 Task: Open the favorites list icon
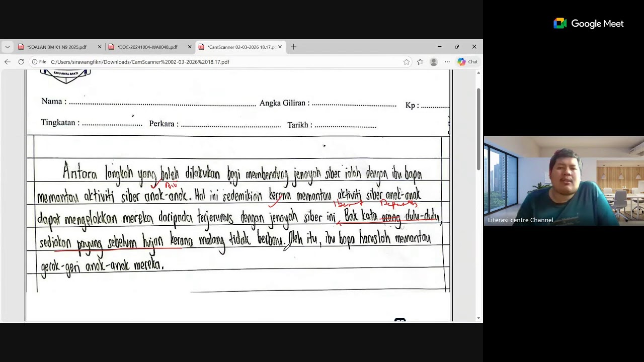[420, 62]
